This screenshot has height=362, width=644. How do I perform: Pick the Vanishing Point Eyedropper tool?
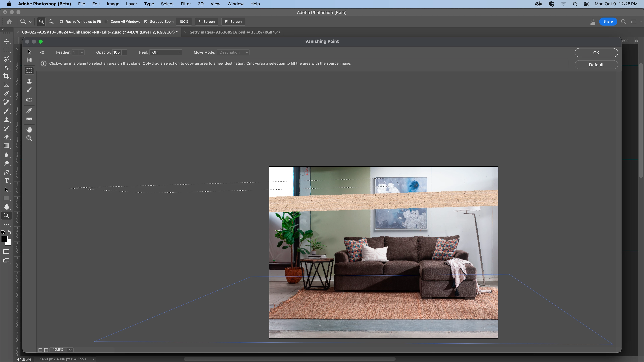tap(29, 111)
